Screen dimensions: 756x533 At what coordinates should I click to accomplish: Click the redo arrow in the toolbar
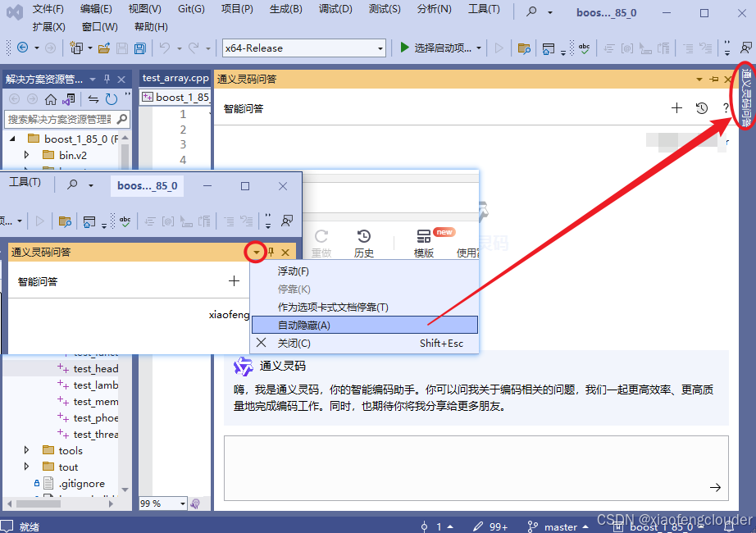coord(194,48)
